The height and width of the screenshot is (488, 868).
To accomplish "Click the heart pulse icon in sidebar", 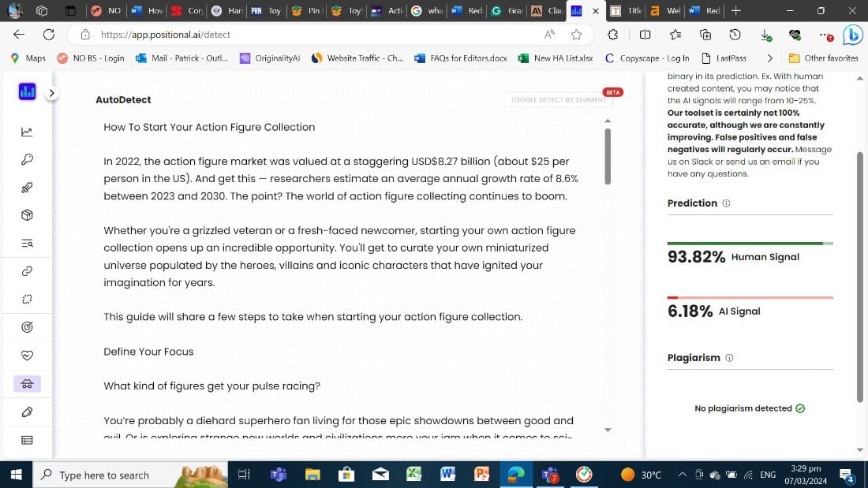I will click(27, 355).
